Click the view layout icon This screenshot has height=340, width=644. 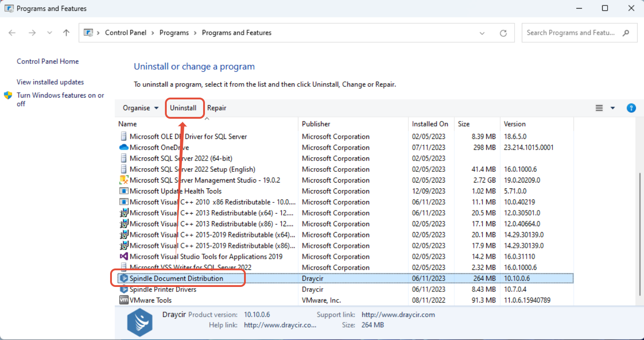click(599, 108)
